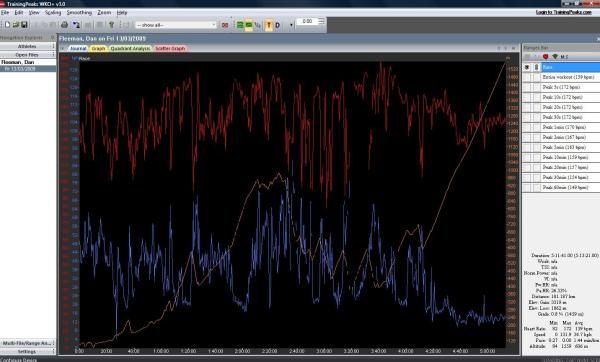Create a new file with toolbar icon

[x=7, y=25]
